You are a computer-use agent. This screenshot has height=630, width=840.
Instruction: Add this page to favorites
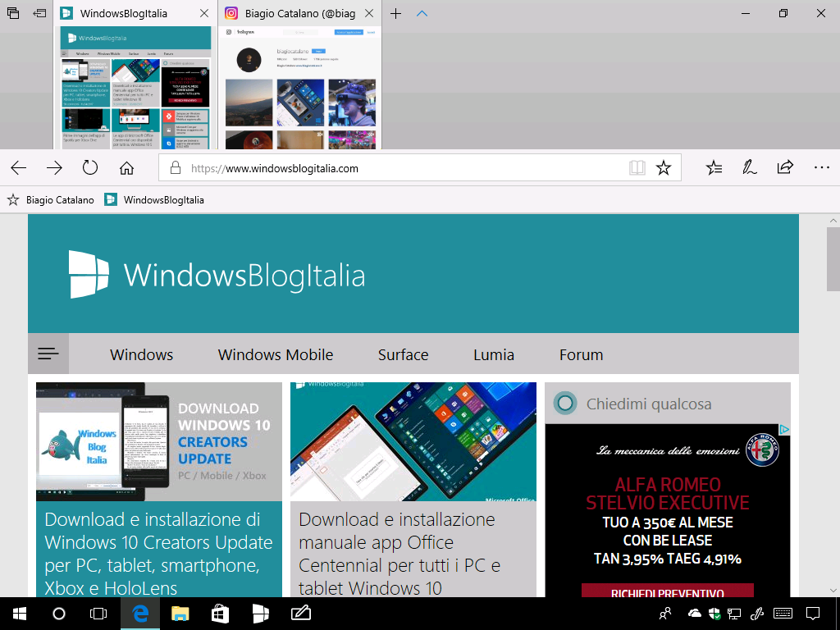click(664, 168)
